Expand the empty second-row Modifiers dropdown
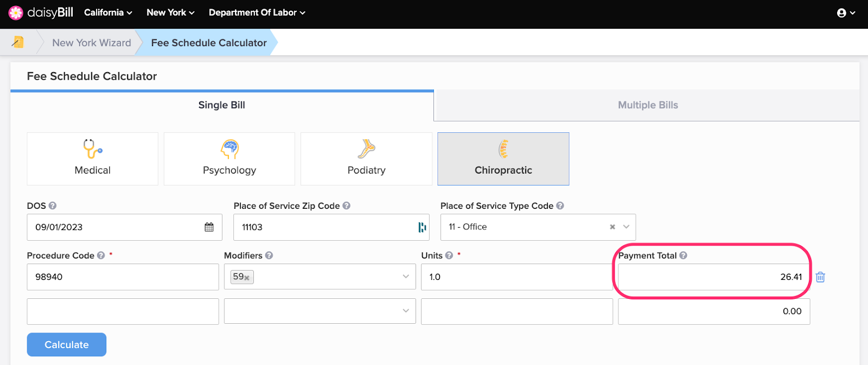The height and width of the screenshot is (365, 868). point(406,311)
